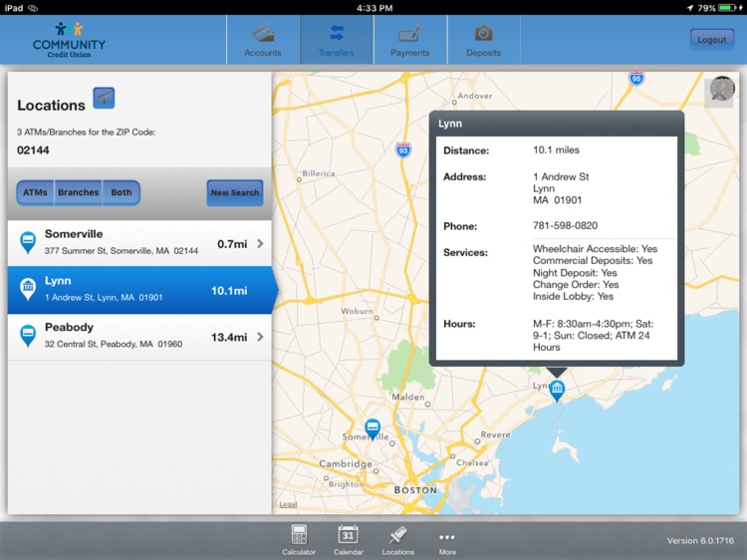Tap the current location arrow icon
This screenshot has height=560, width=747.
(x=104, y=98)
